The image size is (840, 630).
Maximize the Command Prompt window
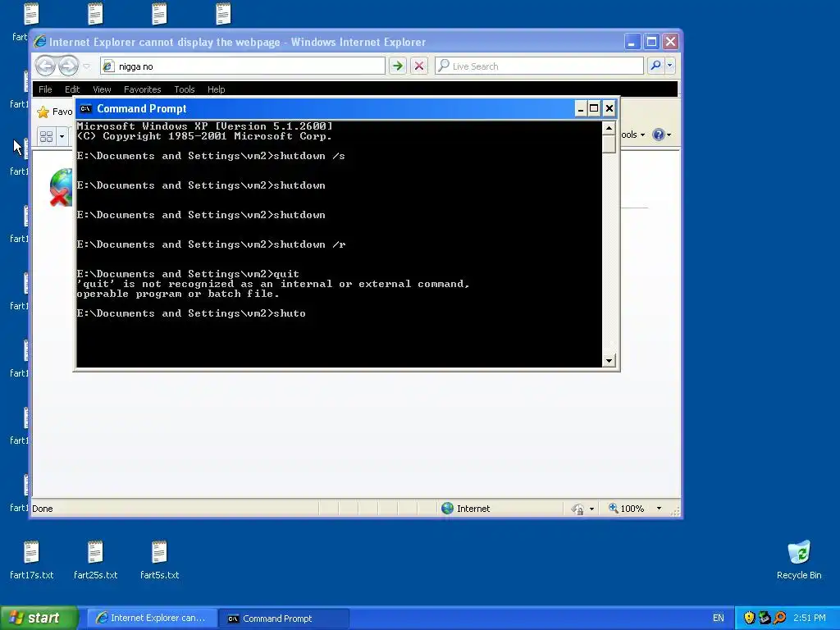(x=594, y=109)
